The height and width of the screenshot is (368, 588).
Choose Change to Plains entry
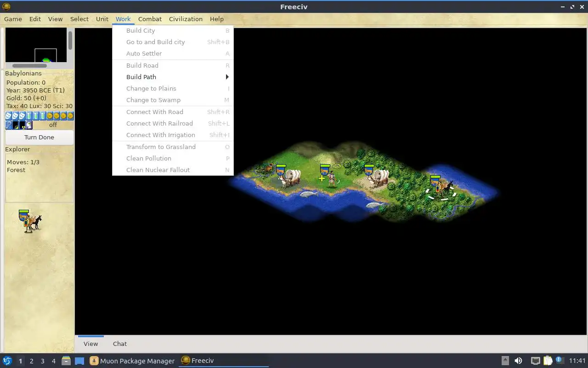(x=173, y=88)
